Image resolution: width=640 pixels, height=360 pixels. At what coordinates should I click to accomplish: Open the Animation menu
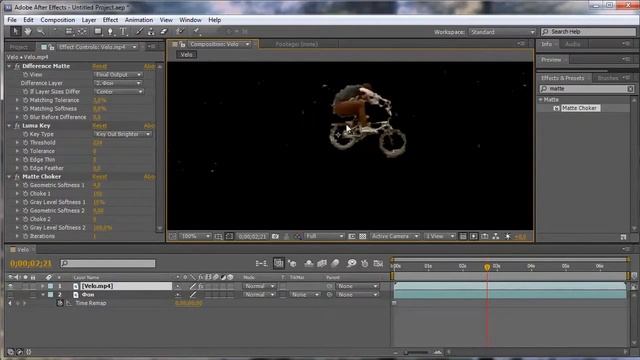click(x=139, y=20)
